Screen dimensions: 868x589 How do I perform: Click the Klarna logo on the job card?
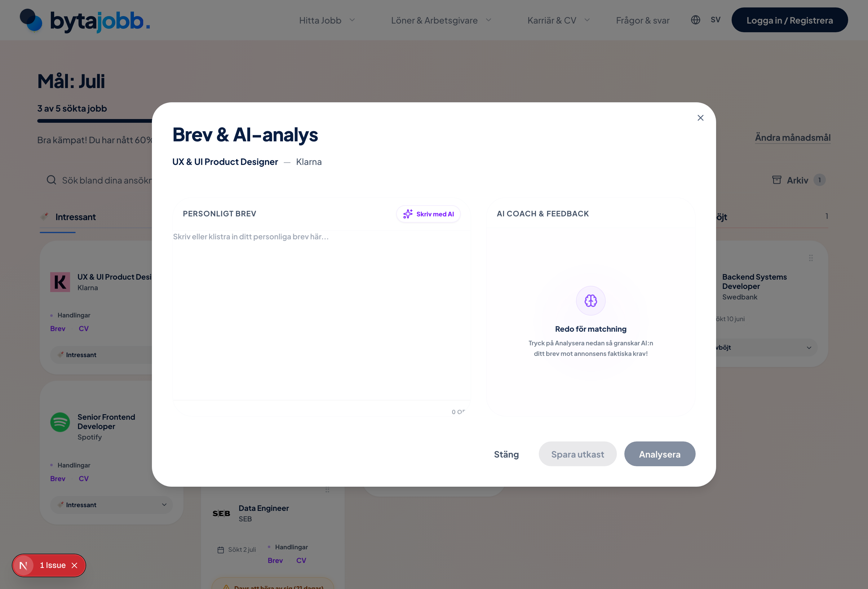pos(60,282)
